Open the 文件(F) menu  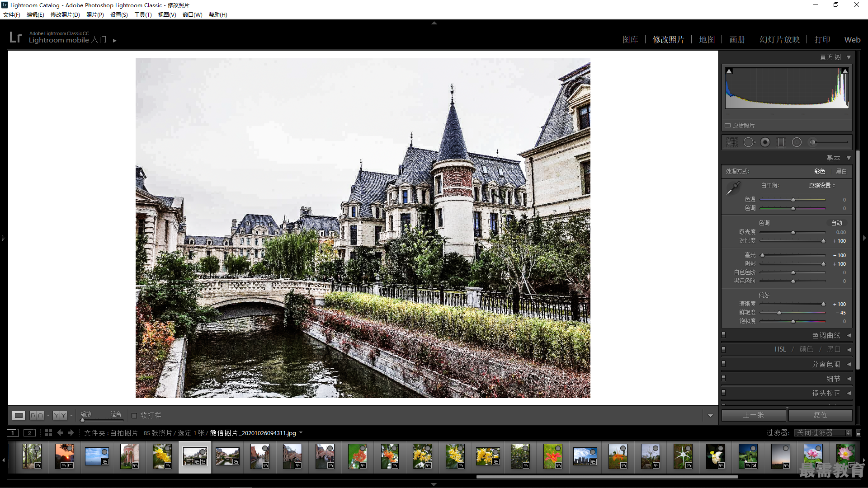point(12,15)
